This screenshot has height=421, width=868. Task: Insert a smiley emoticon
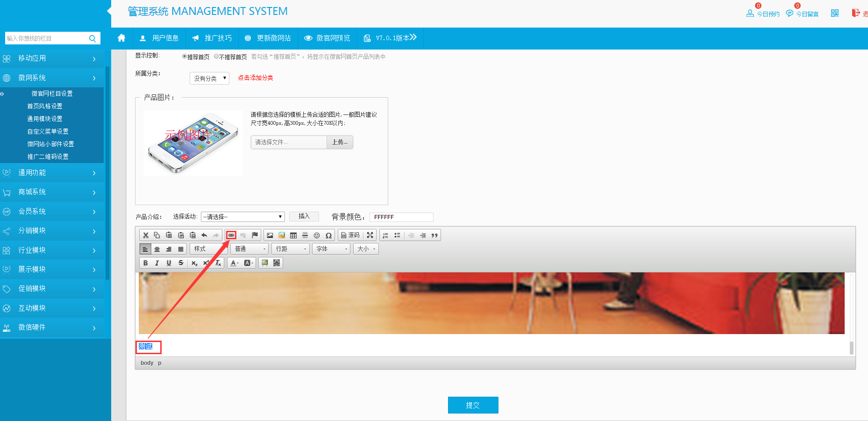click(317, 235)
